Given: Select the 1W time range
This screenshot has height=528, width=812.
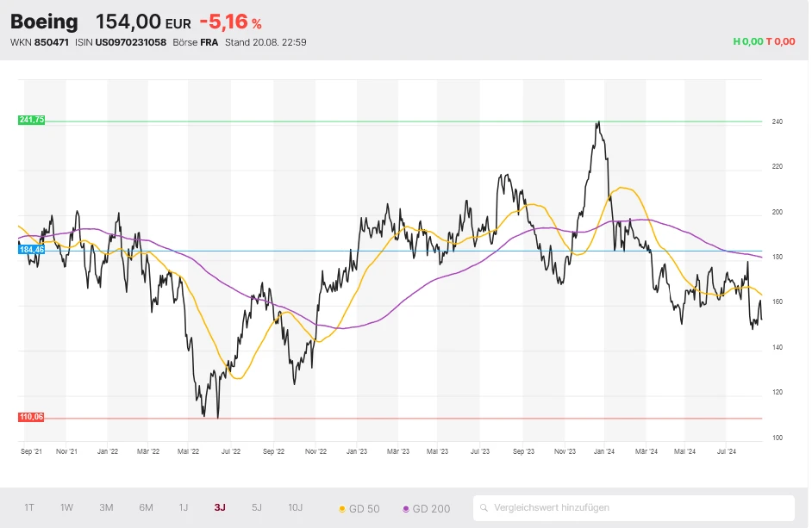Looking at the screenshot, I should click(x=67, y=508).
